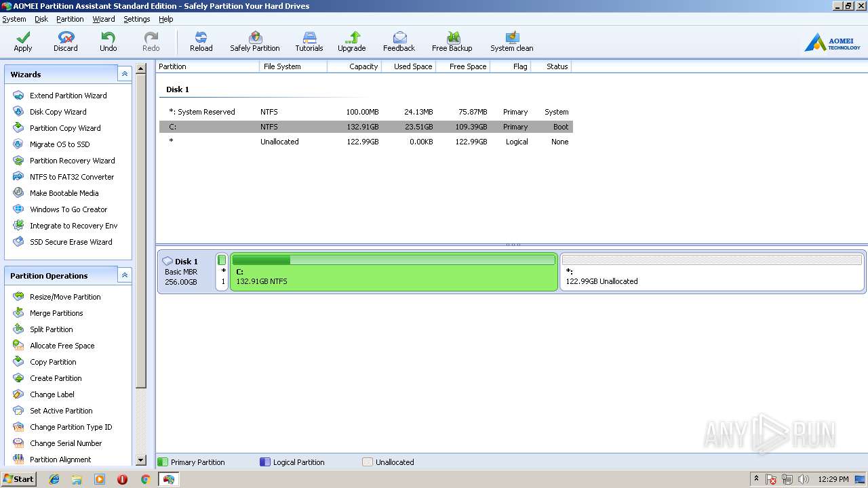Launch the Partition Recovery Wizard
This screenshot has width=868, height=488.
point(72,161)
